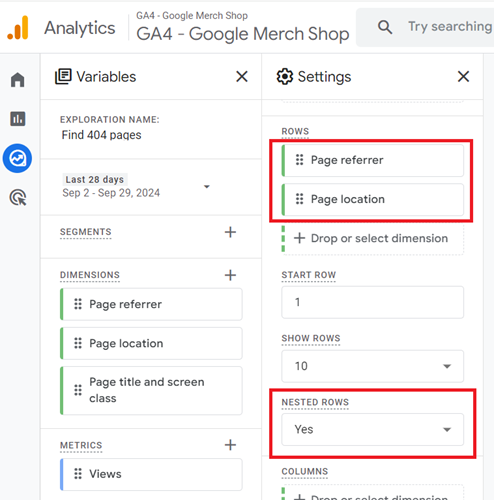Click the METRICS section label
Viewport: 494px width, 500px height.
click(x=81, y=445)
